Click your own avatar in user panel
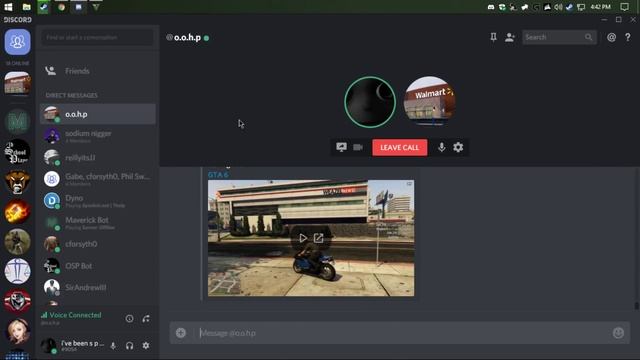This screenshot has height=360, width=640. coord(49,346)
